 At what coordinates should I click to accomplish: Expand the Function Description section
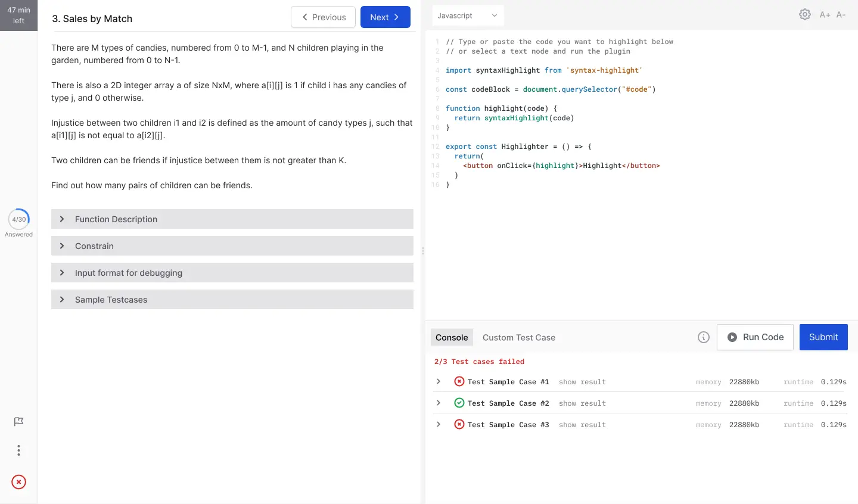pyautogui.click(x=232, y=219)
